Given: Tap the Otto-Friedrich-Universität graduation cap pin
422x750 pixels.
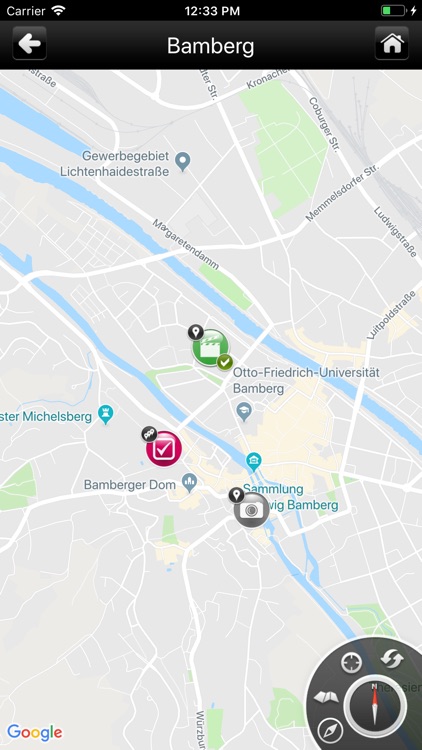Looking at the screenshot, I should point(244,411).
